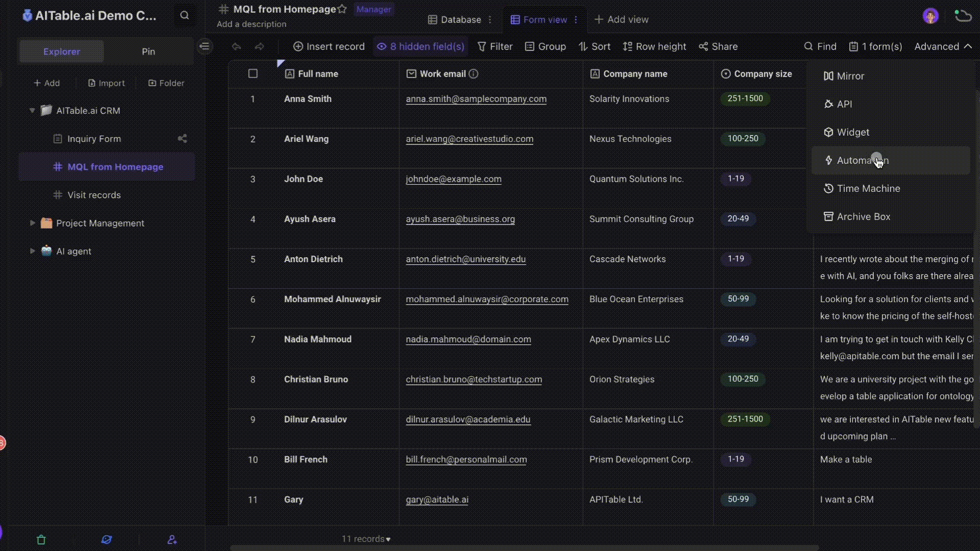Click the Quantum Solutions Inc. cell

[x=648, y=188]
